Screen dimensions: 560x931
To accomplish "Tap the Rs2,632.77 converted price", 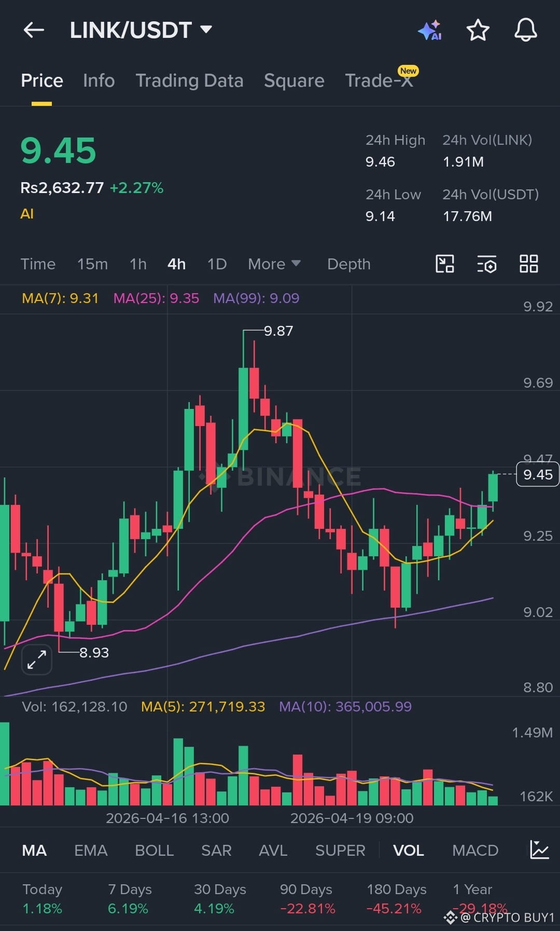I will coord(62,188).
